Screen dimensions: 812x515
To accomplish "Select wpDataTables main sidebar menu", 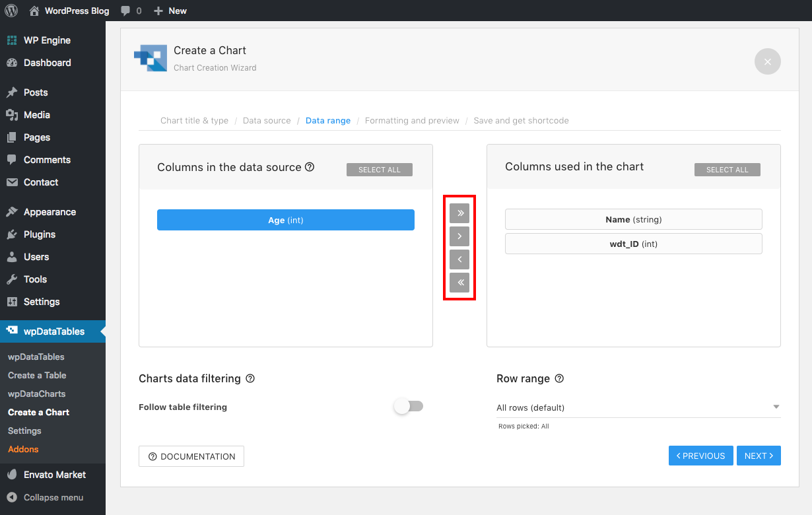I will click(53, 331).
